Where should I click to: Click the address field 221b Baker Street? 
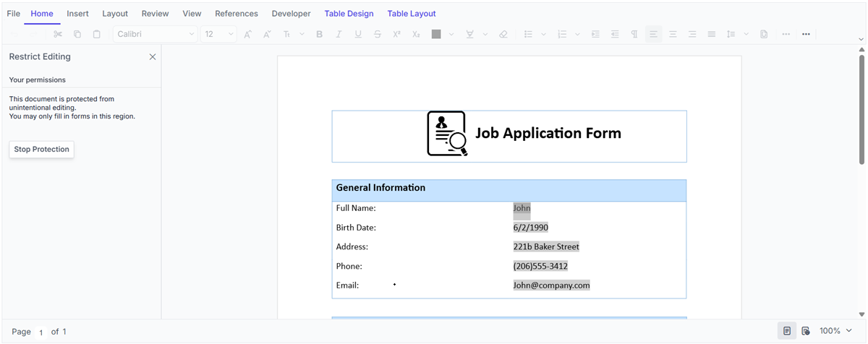[546, 246]
